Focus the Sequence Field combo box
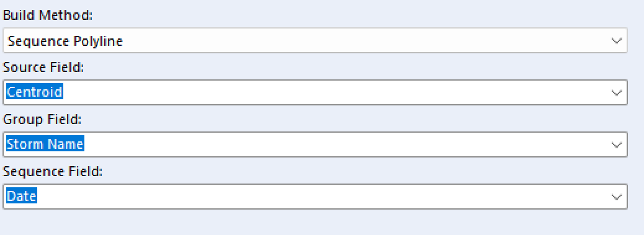 click(315, 197)
